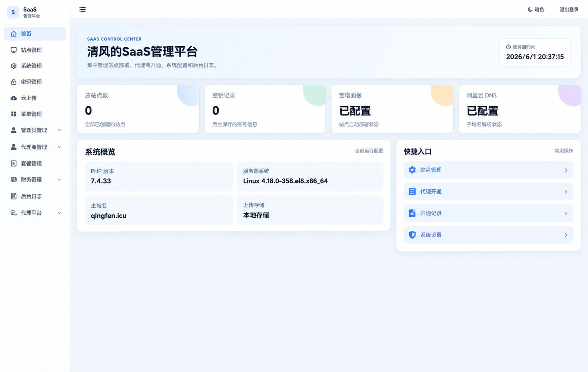The width and height of the screenshot is (588, 372).
Task: Open 后台日志 menu item
Action: 35,196
